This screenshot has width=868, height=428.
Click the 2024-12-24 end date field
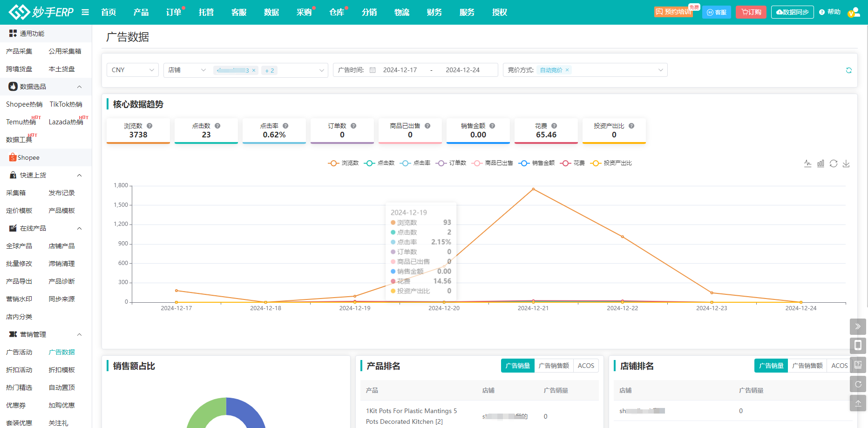pyautogui.click(x=462, y=70)
